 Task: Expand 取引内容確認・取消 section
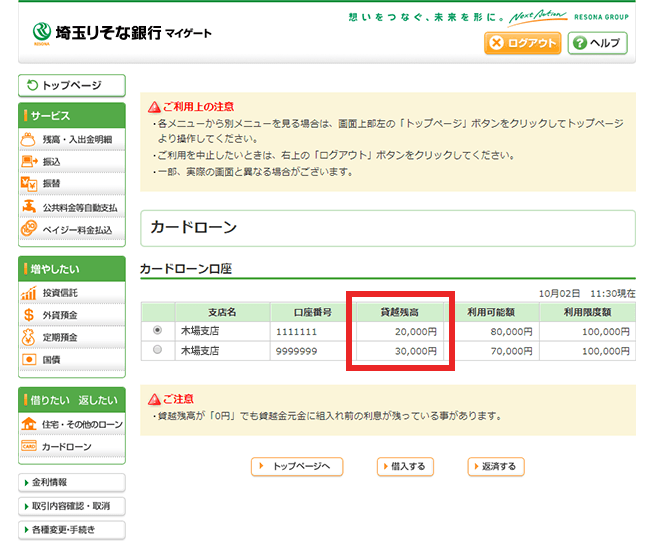72,506
